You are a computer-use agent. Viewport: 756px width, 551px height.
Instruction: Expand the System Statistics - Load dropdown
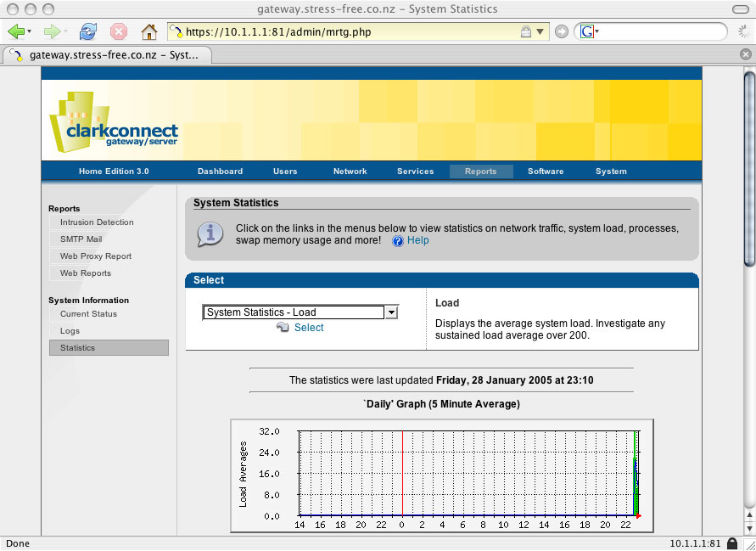pos(391,312)
